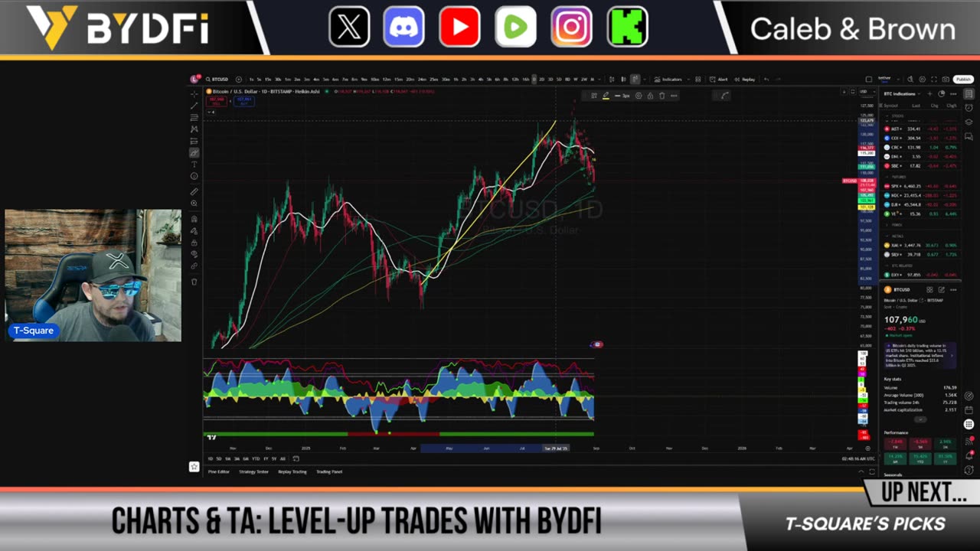Open the chat bubbles icon right sidebar

pyautogui.click(x=969, y=136)
